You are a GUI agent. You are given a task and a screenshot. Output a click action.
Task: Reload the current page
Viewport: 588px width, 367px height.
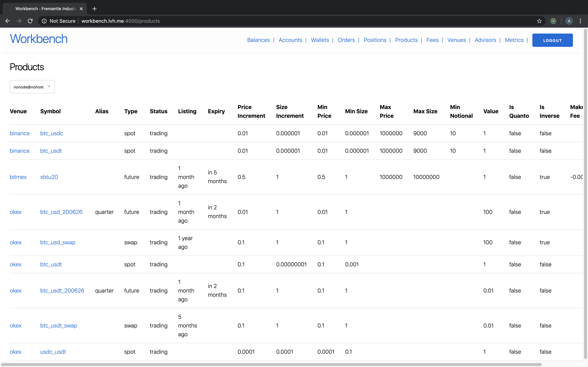(30, 21)
